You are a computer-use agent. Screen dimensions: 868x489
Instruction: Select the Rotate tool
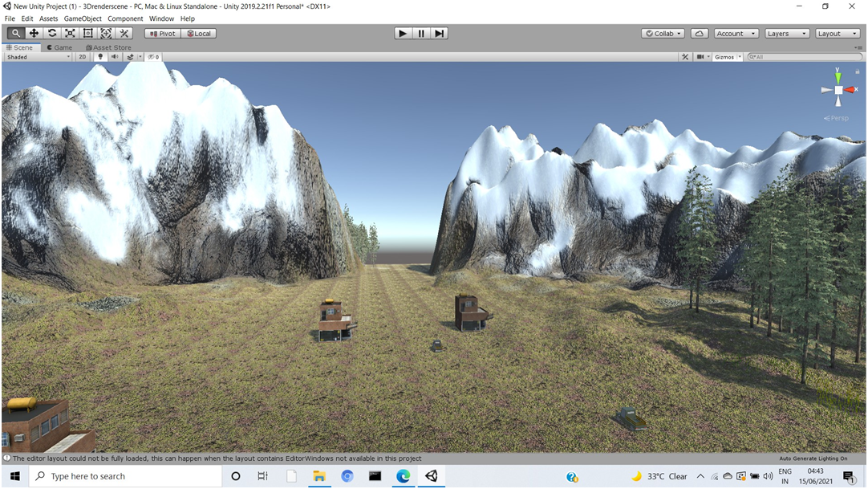51,33
